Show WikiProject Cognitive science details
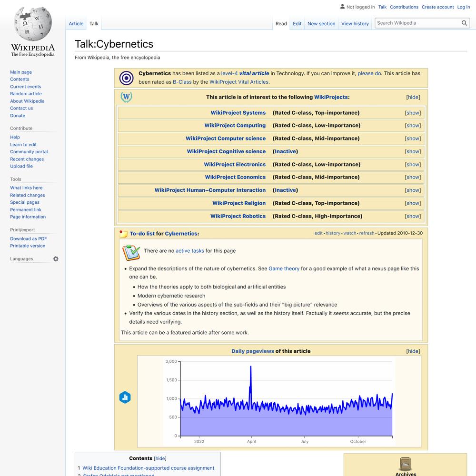The image size is (476, 476). click(x=413, y=151)
